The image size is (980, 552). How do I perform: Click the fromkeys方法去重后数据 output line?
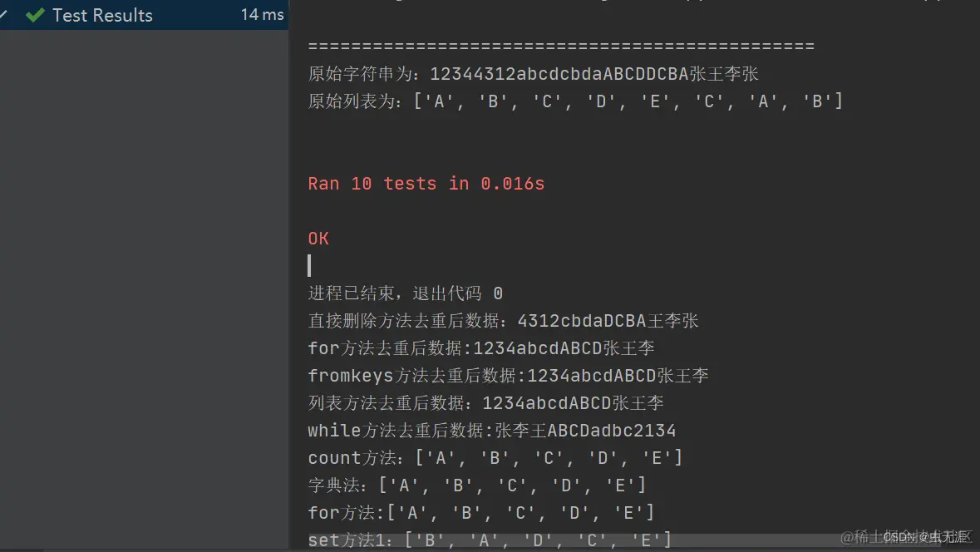pyautogui.click(x=508, y=376)
